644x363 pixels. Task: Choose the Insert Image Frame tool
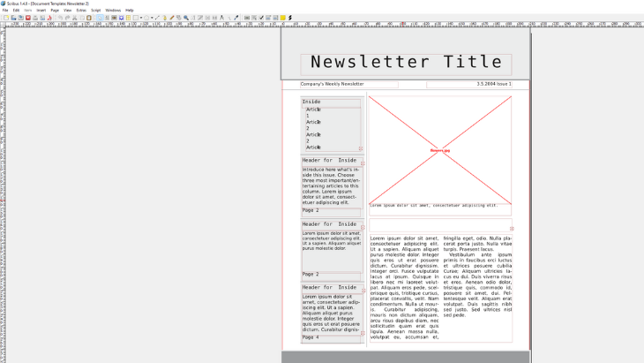(x=114, y=18)
